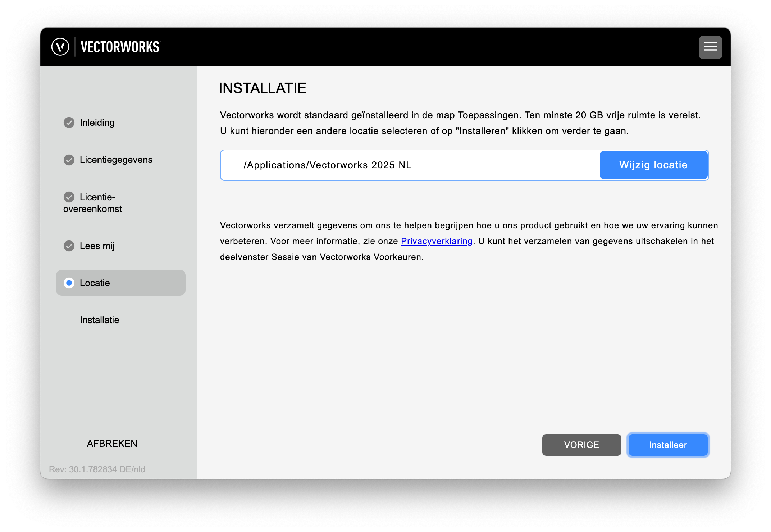Open the Lees mij step
The image size is (771, 532).
(97, 246)
